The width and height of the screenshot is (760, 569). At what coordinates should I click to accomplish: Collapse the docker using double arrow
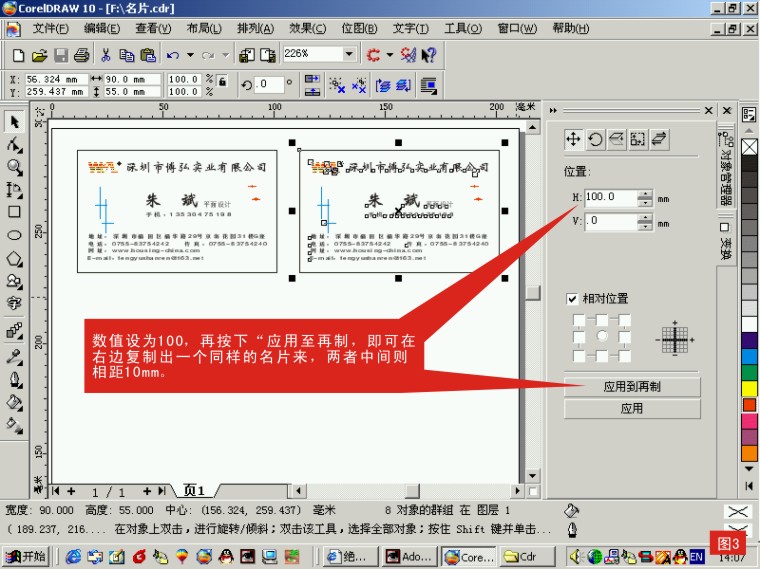(553, 111)
